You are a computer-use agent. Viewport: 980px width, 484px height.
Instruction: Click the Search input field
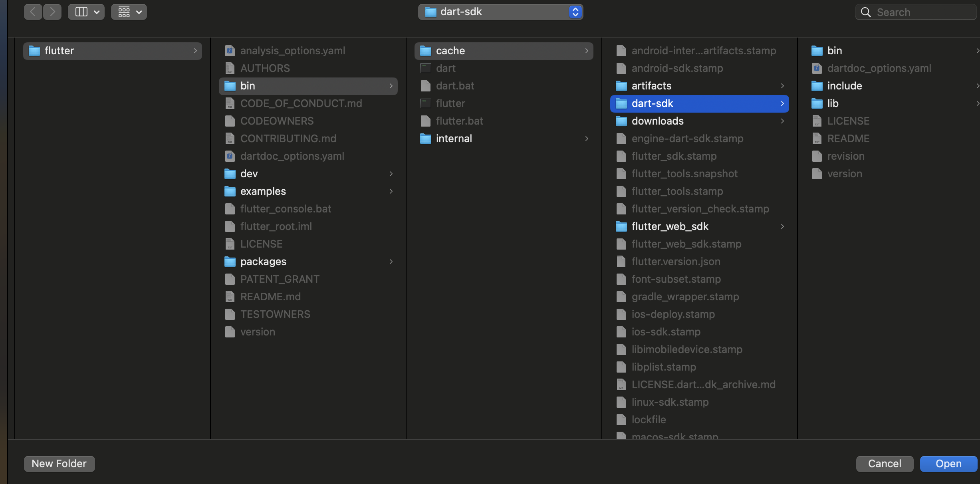[922, 12]
